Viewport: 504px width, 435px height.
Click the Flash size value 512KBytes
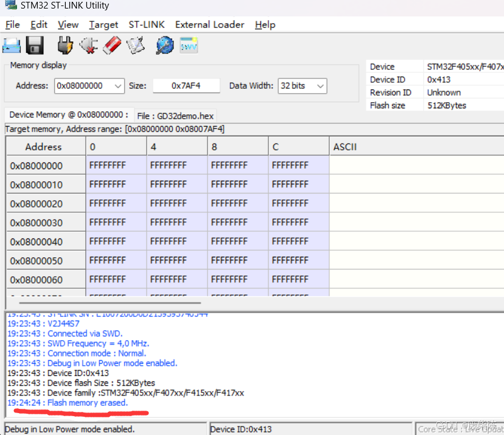pyautogui.click(x=447, y=105)
